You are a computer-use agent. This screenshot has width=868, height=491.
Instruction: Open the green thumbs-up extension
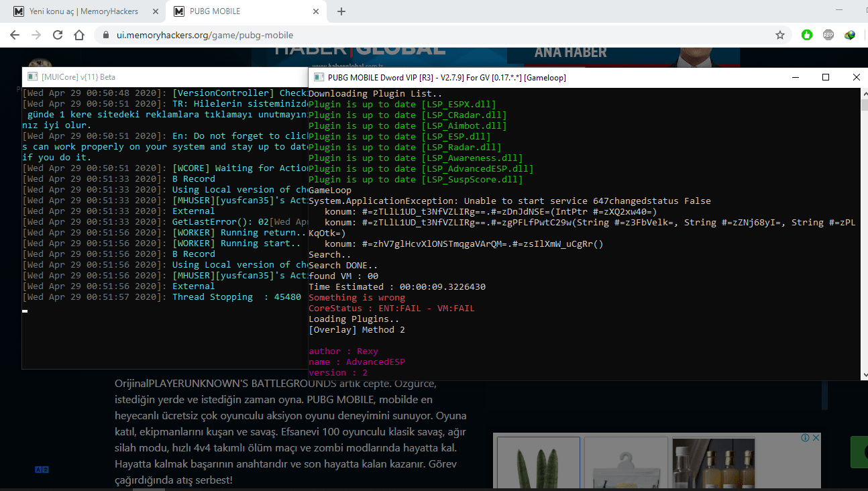[807, 35]
